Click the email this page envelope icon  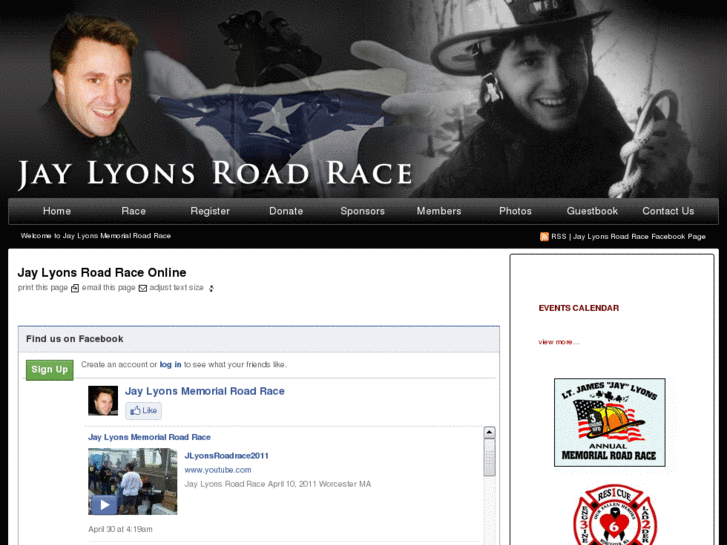[143, 289]
